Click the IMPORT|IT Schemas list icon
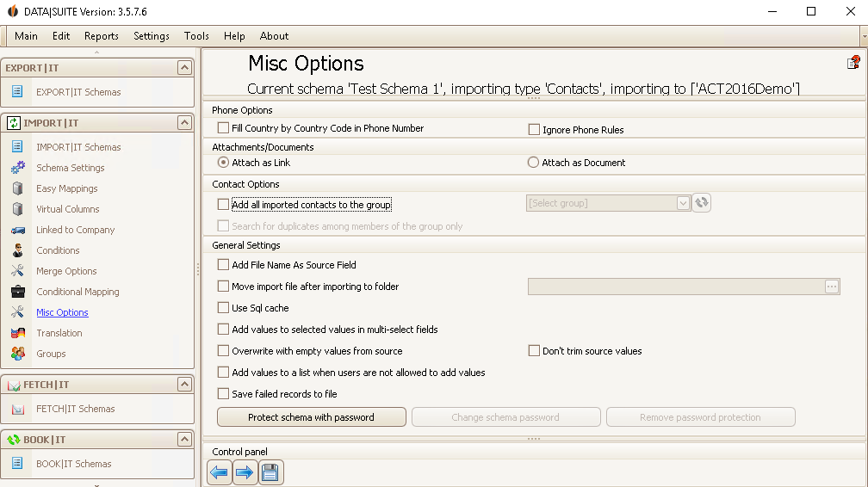868x487 pixels. point(17,146)
